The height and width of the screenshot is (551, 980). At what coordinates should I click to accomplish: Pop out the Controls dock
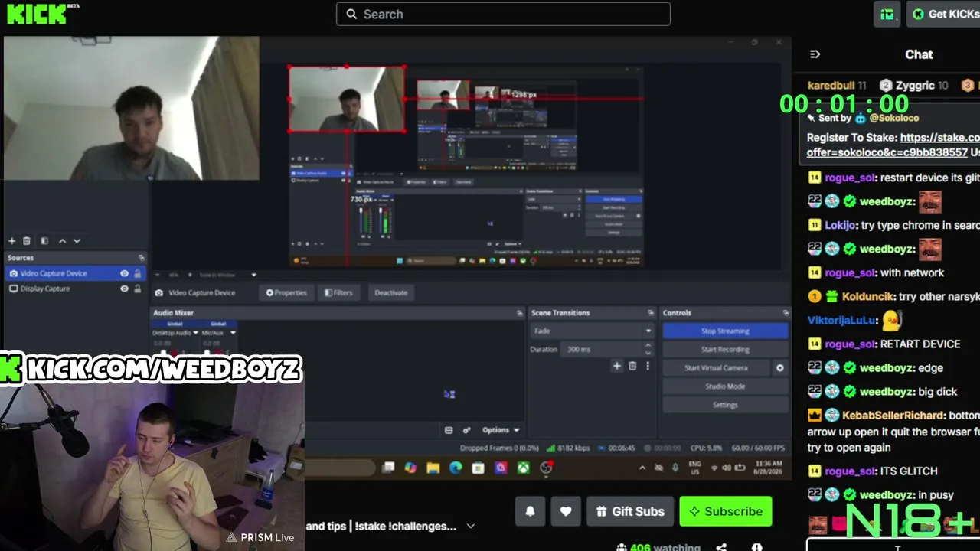tap(786, 313)
